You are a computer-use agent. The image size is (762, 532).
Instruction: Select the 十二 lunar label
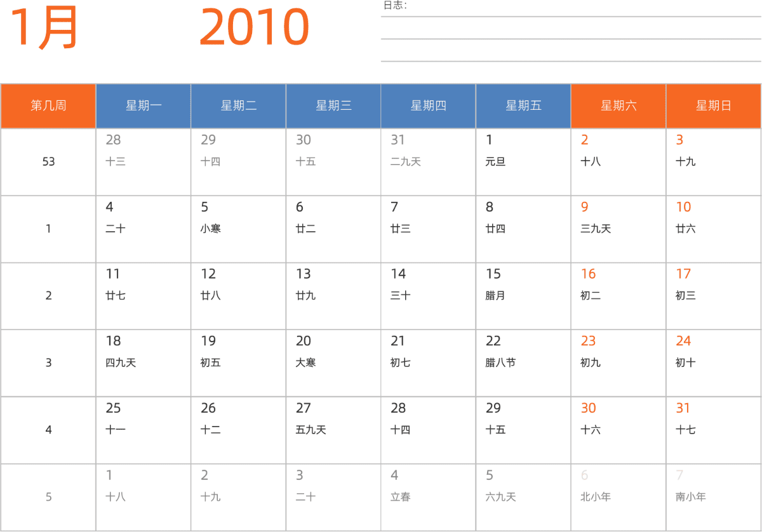tap(211, 430)
